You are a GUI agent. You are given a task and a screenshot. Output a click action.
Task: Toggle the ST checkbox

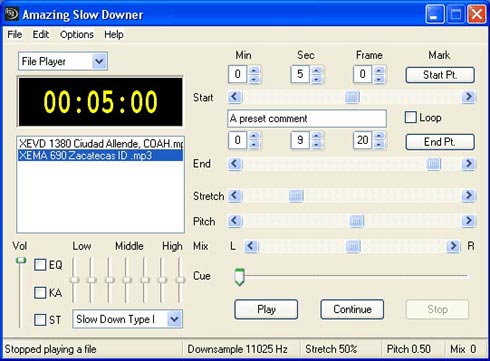[x=40, y=320]
